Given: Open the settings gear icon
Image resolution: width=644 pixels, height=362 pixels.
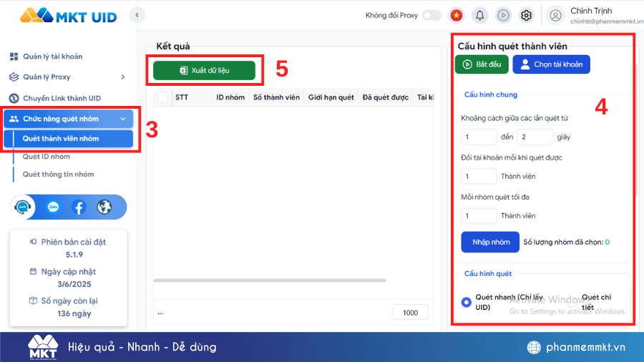Looking at the screenshot, I should (x=526, y=15).
